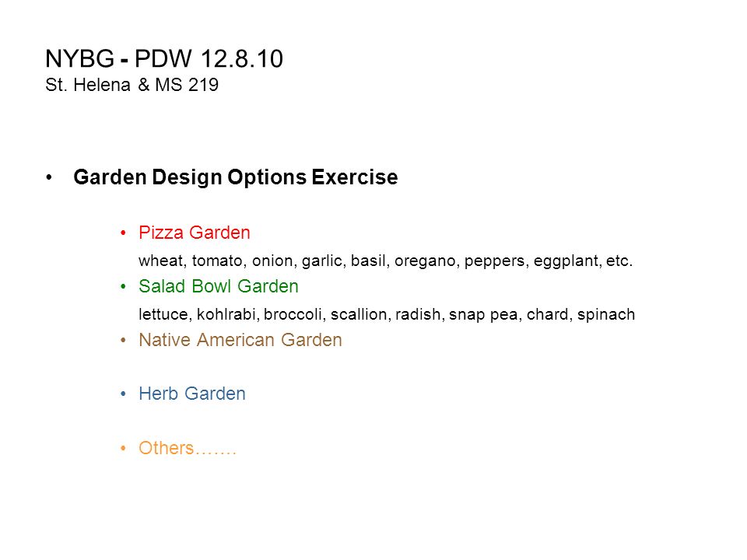
Task: Click the green Salad Bowl Garden text
Action: pos(219,287)
